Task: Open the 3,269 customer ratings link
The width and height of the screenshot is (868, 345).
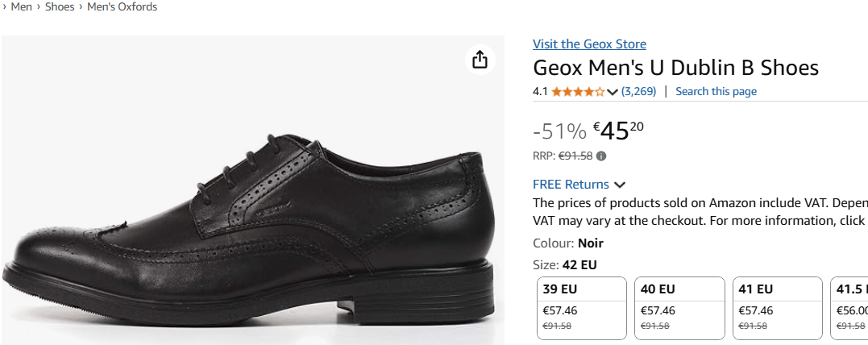Action: [x=638, y=92]
